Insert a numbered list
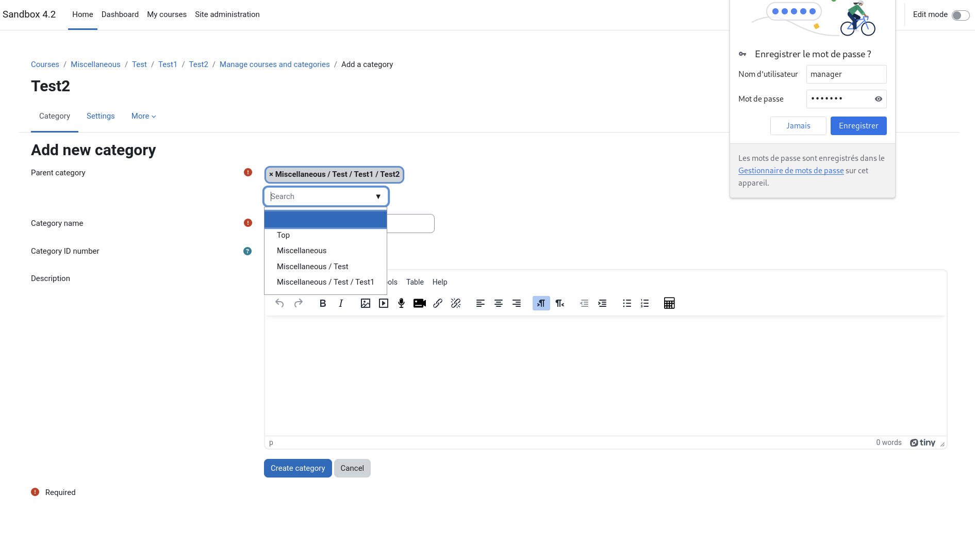Image resolution: width=975 pixels, height=560 pixels. click(x=645, y=303)
